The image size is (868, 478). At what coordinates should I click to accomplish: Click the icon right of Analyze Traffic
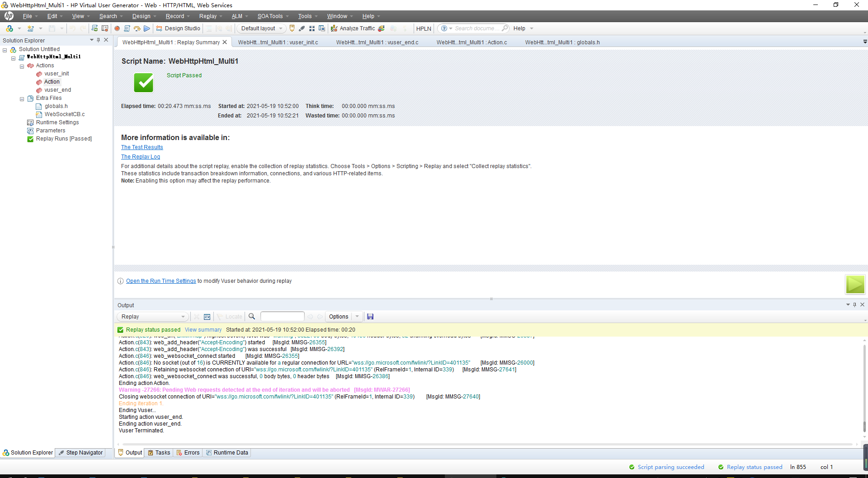pyautogui.click(x=382, y=28)
